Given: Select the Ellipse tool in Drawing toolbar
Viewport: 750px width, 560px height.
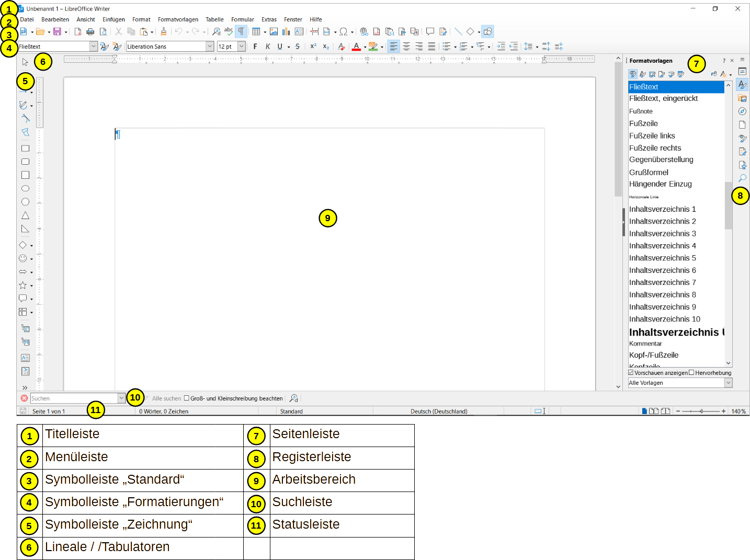Looking at the screenshot, I should click(25, 188).
